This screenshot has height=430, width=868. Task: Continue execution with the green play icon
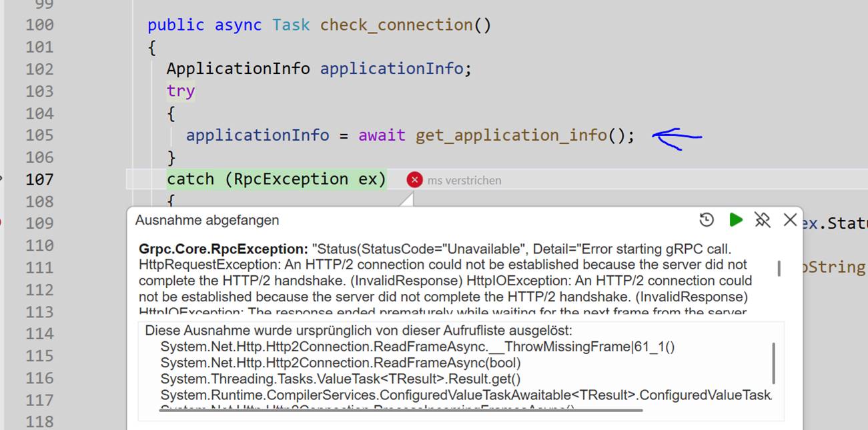[736, 219]
